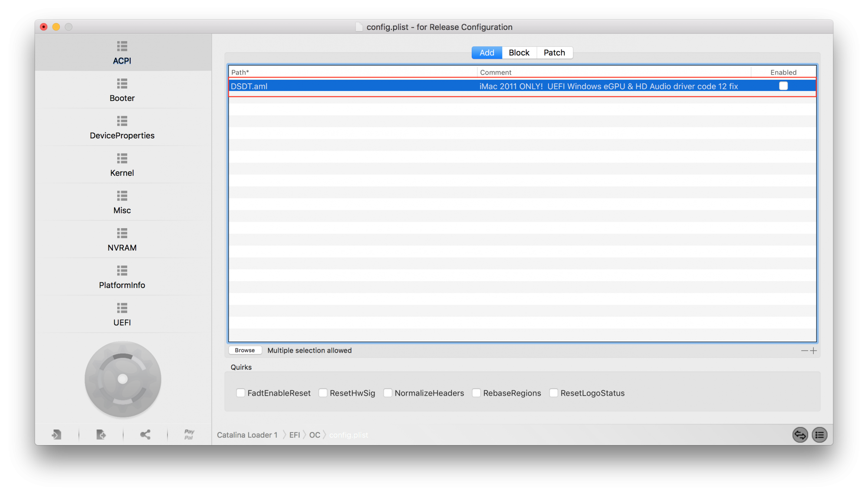Viewport: 868px width, 495px height.
Task: Click config.plist in the path bar
Action: click(x=349, y=435)
